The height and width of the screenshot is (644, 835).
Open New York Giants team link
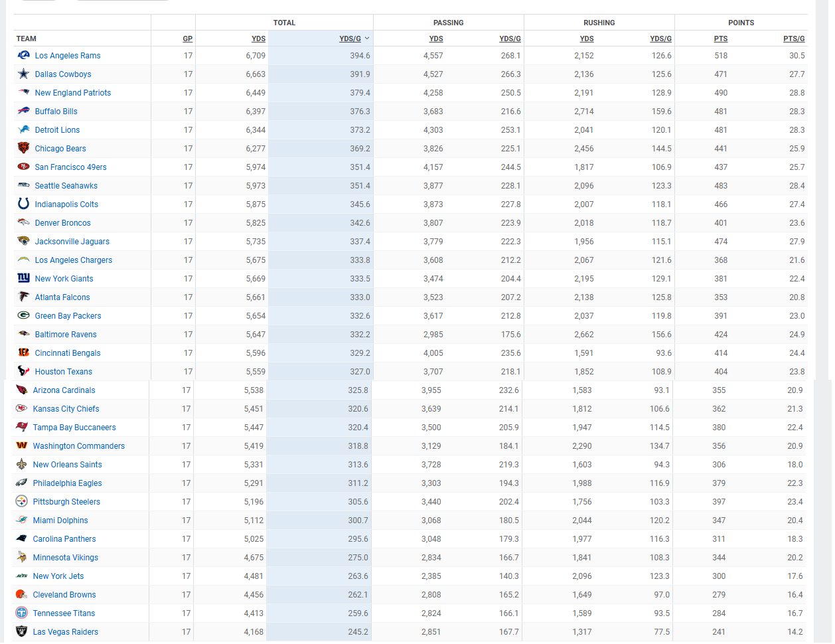click(x=64, y=279)
